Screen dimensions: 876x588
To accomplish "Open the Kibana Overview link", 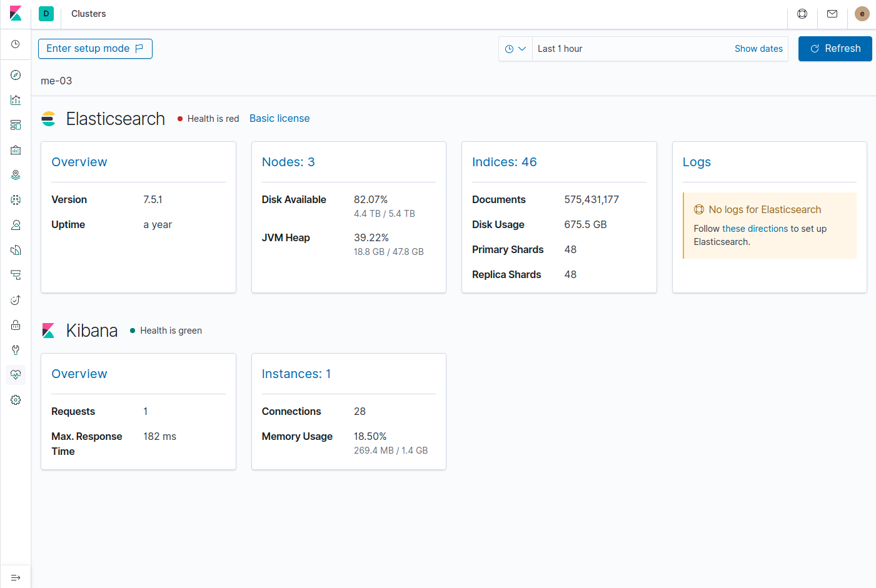I will click(79, 374).
